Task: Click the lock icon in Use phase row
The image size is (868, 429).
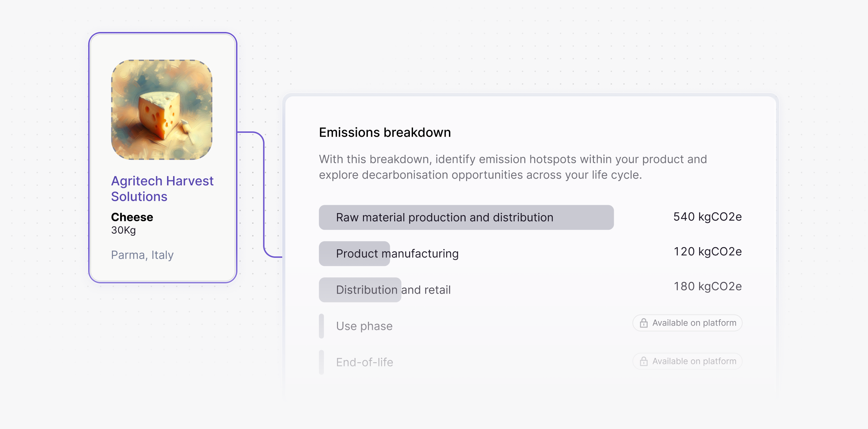Action: pos(643,323)
